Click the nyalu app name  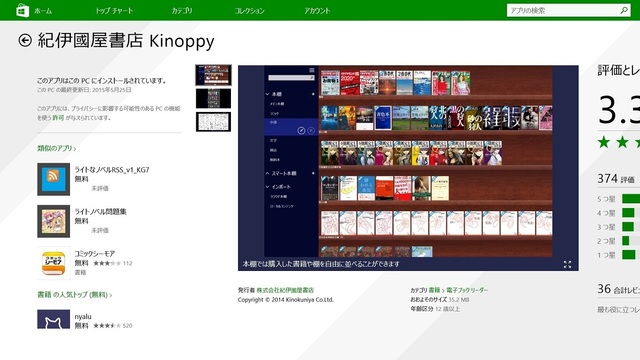click(83, 317)
